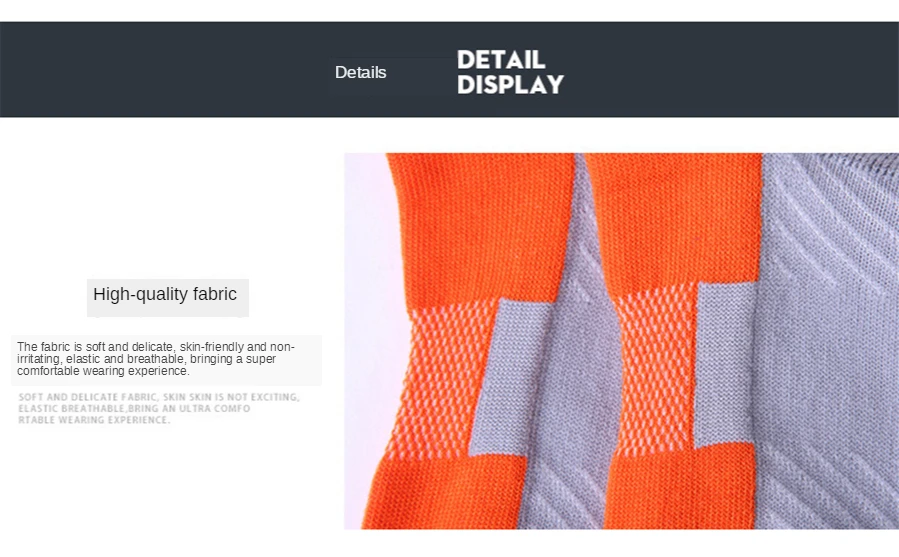Select the word "DISPLAY" in the bold heading
The width and height of the screenshot is (899, 557).
click(x=510, y=84)
